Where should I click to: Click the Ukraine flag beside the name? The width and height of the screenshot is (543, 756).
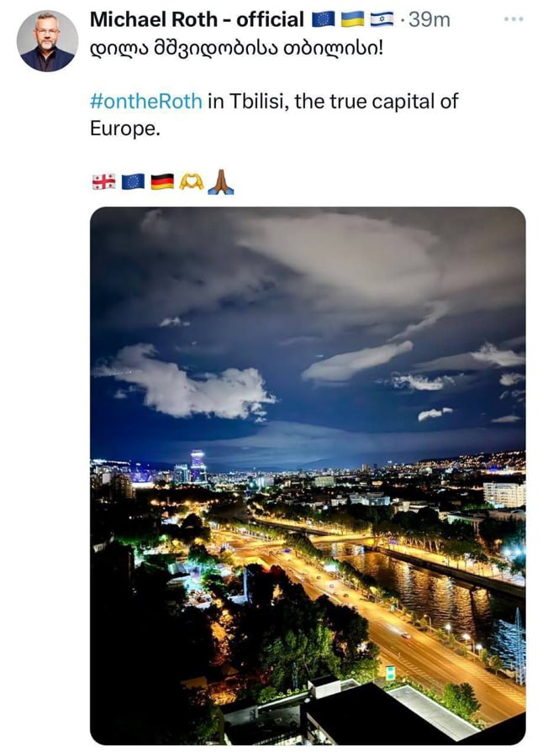coord(352,18)
